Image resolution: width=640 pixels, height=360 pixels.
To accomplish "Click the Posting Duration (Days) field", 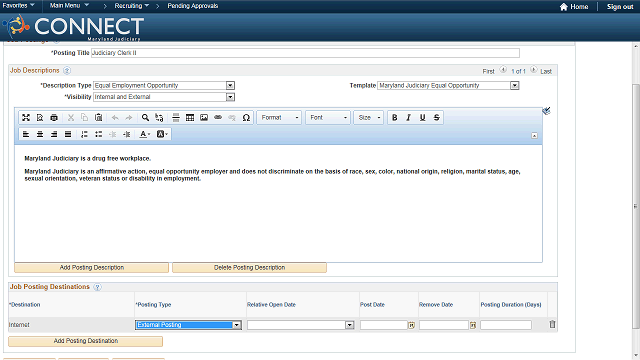I will point(506,325).
